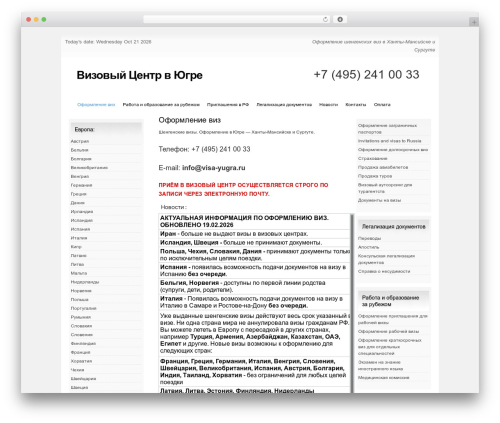This screenshot has height=423, width=500.
Task: Click the info@visa-yugra.ru email address
Action: pos(214,168)
